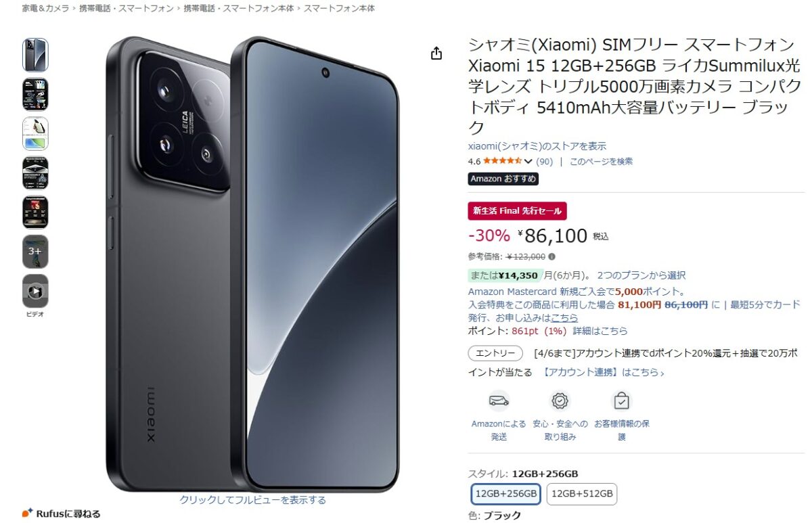Open the video thumbnail labeled ビデオ
The height and width of the screenshot is (523, 812).
click(35, 291)
